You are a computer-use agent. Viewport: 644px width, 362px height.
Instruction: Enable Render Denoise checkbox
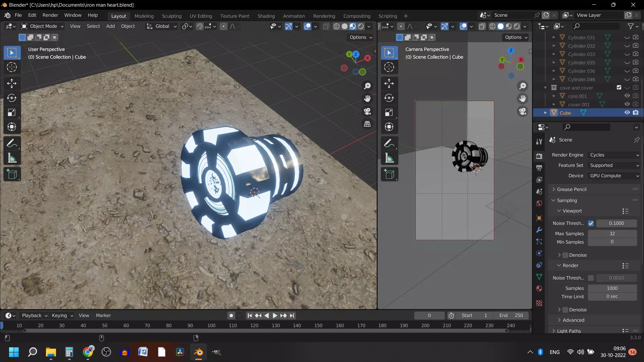(566, 310)
